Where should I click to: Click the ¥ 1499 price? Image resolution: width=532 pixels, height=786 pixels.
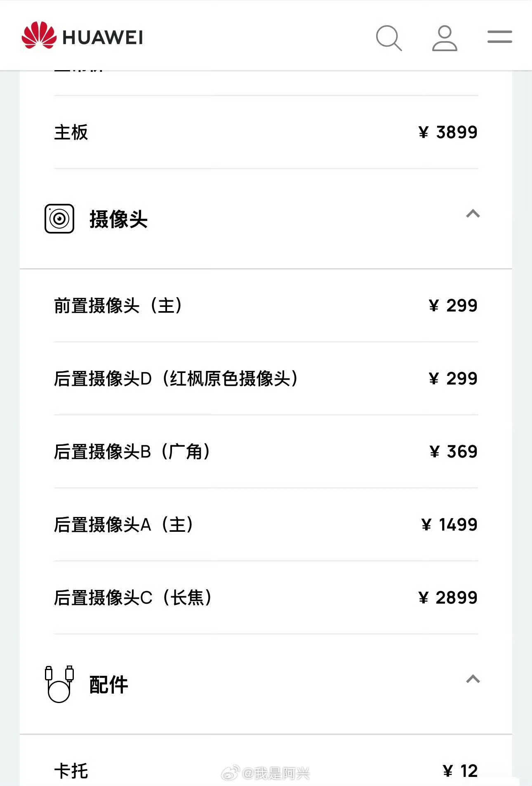coord(450,524)
